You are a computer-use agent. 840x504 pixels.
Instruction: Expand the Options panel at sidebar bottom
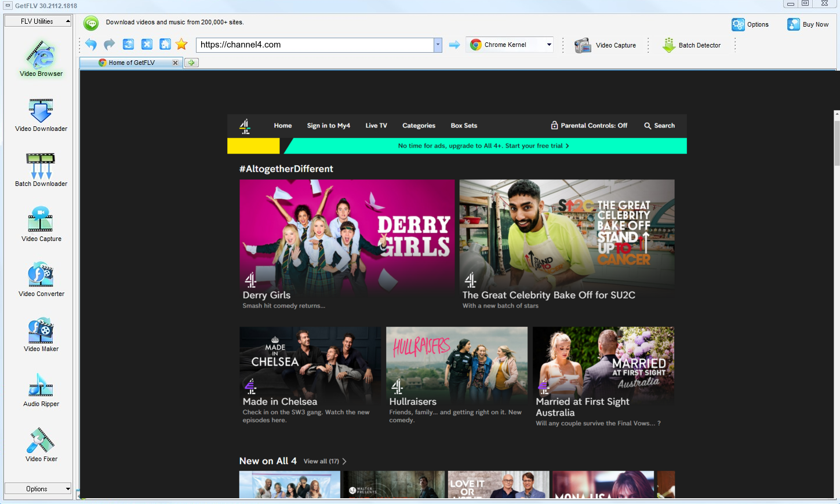38,489
